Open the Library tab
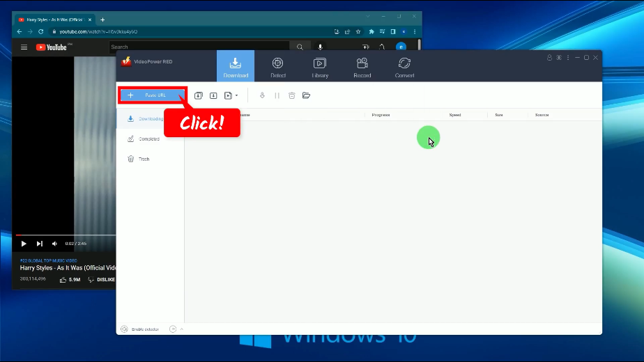The height and width of the screenshot is (362, 644). coord(320,68)
